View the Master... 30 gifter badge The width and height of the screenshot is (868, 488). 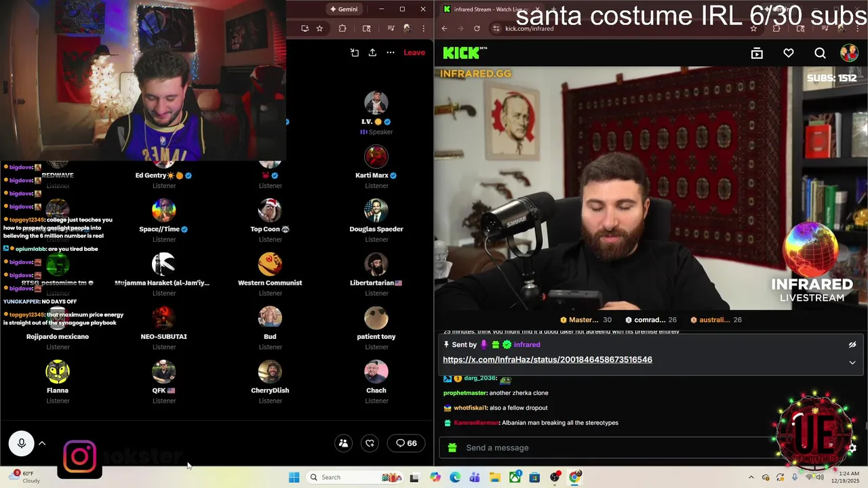point(586,320)
